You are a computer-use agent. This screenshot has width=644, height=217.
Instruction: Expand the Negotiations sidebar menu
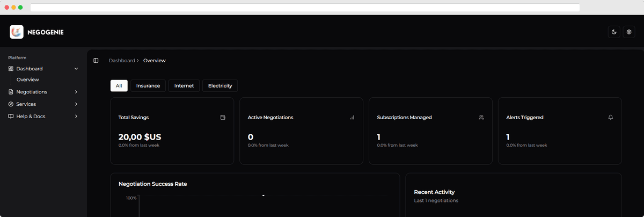[x=76, y=92]
